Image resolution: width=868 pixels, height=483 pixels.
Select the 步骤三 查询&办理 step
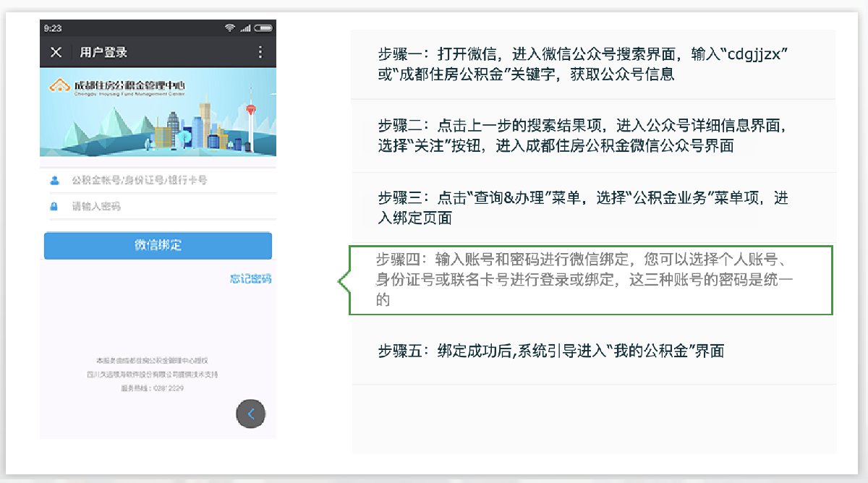(x=593, y=208)
